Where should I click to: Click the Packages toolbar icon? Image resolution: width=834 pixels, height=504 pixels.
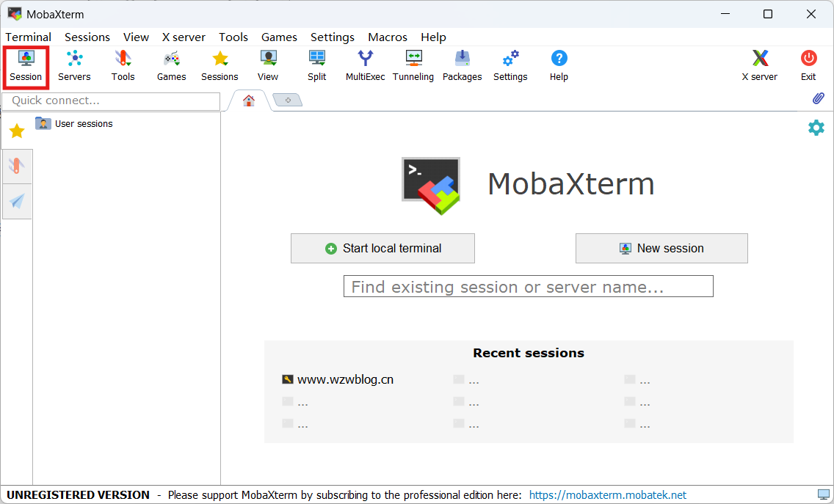coord(462,65)
